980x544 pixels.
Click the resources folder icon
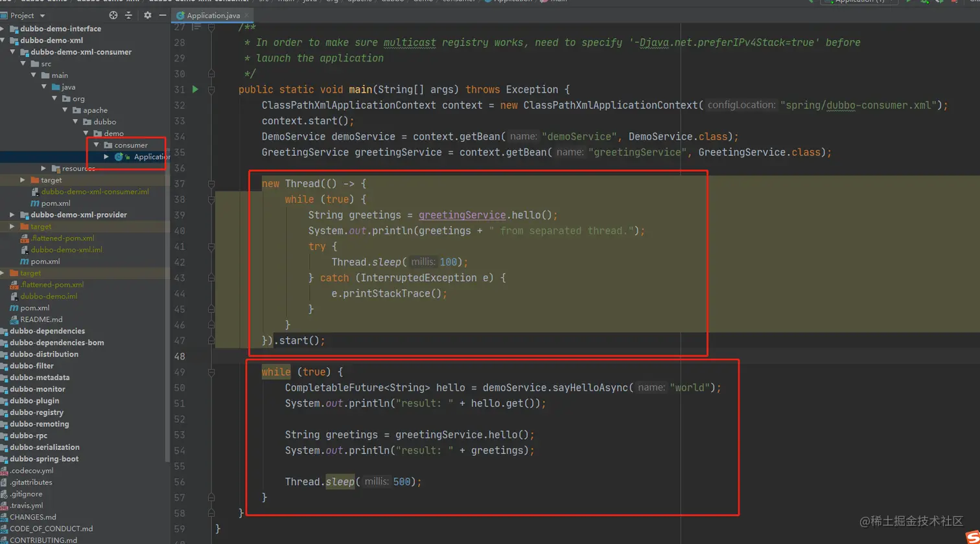(x=56, y=168)
